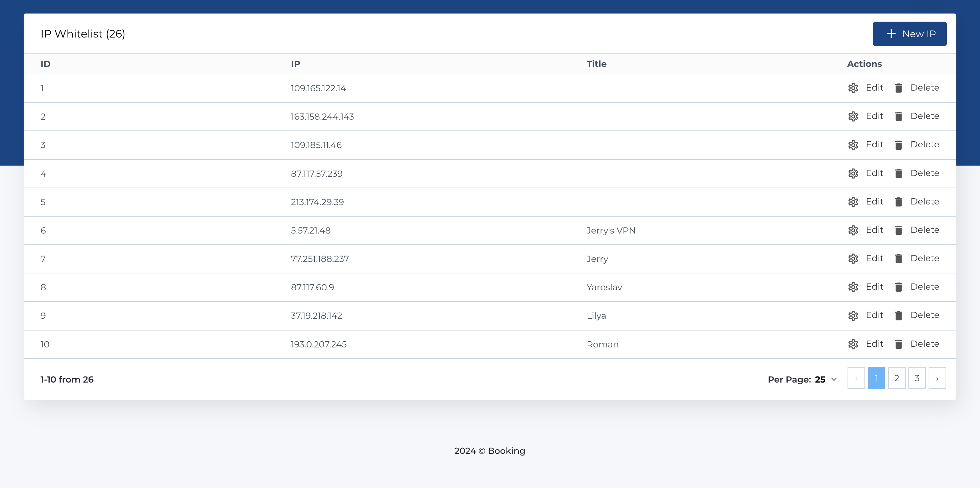The width and height of the screenshot is (980, 488).
Task: Click the gear icon for Roman's entry
Action: pyautogui.click(x=853, y=344)
